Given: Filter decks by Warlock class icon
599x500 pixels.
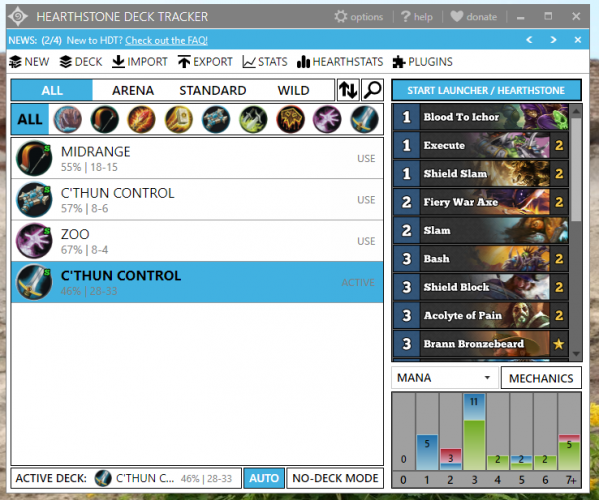Looking at the screenshot, I should [327, 120].
